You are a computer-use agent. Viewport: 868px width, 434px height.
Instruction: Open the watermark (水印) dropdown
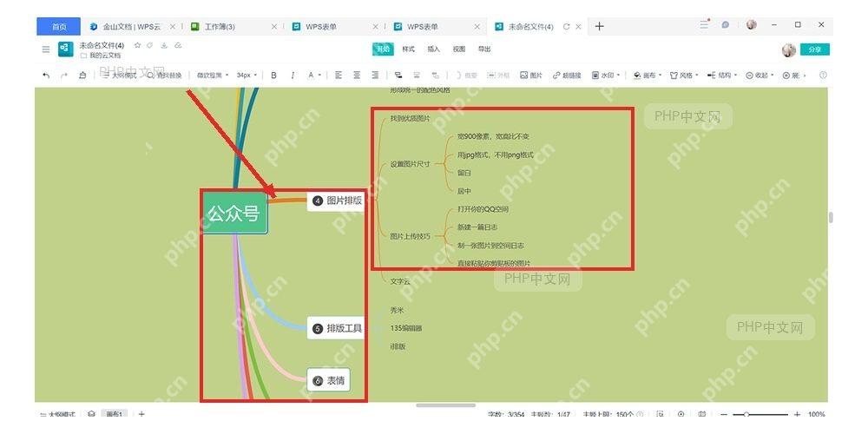pos(606,76)
